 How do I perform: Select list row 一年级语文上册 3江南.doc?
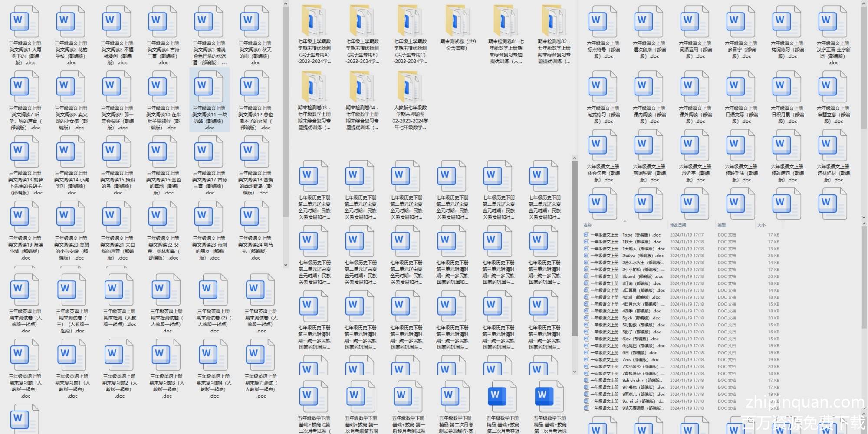(623, 283)
